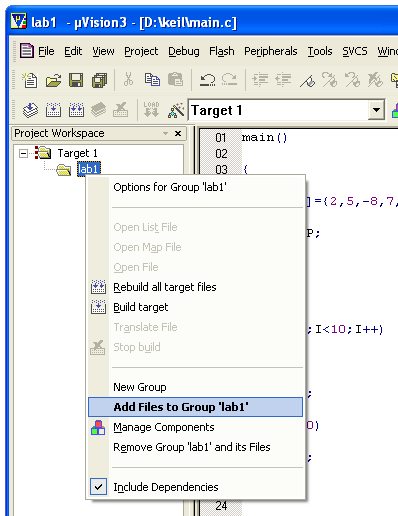Toggle bookmark icon in toolbar
398x516 pixels.
click(307, 81)
